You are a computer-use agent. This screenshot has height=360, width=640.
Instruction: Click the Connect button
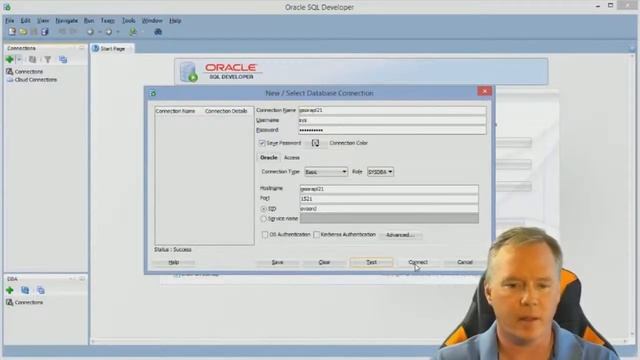(418, 262)
